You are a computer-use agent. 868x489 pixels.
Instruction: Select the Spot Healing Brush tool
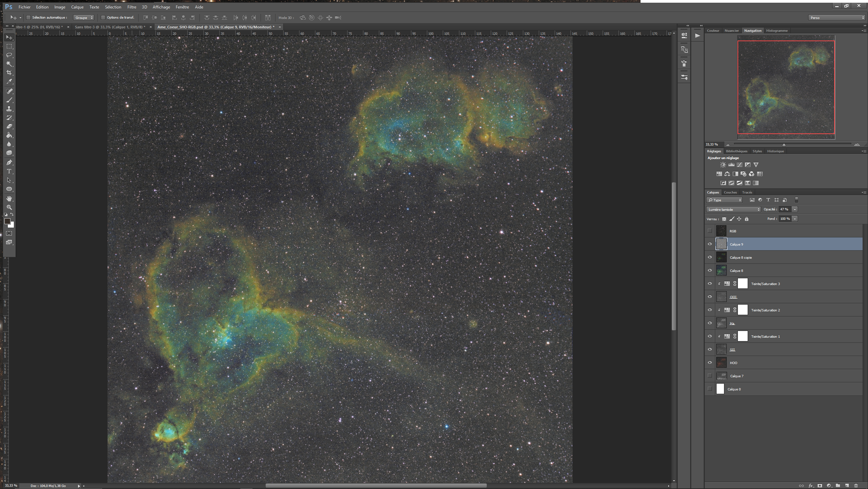(x=9, y=91)
